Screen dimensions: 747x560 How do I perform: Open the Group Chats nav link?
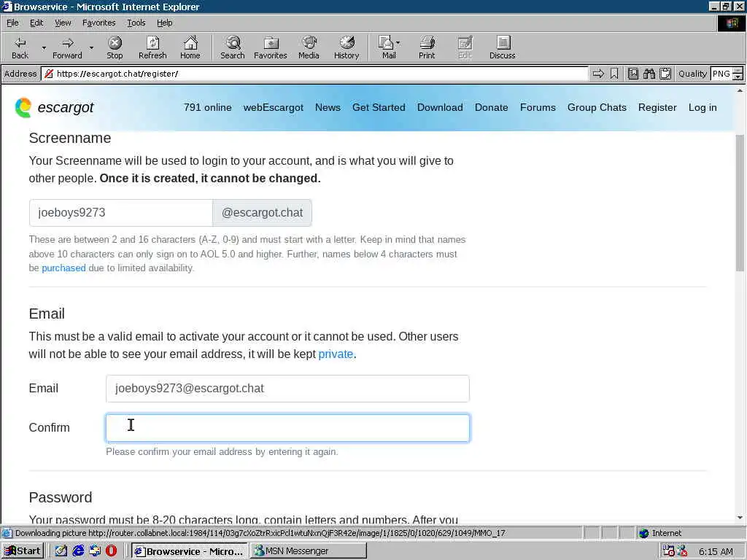coord(597,108)
